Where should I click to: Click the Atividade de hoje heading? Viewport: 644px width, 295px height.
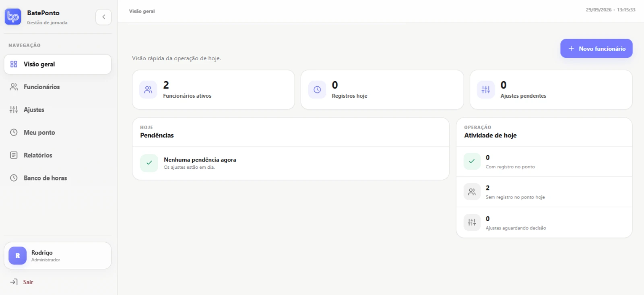click(490, 135)
